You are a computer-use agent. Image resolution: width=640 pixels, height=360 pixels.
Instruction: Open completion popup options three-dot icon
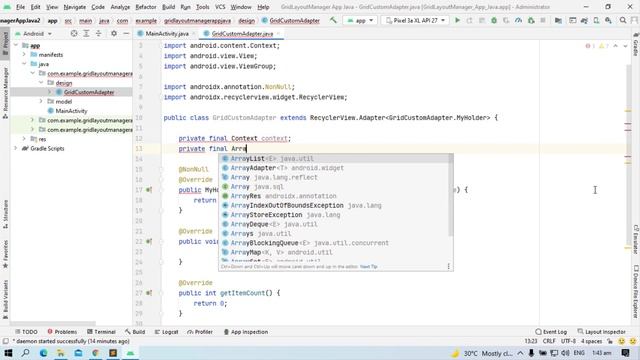point(449,267)
